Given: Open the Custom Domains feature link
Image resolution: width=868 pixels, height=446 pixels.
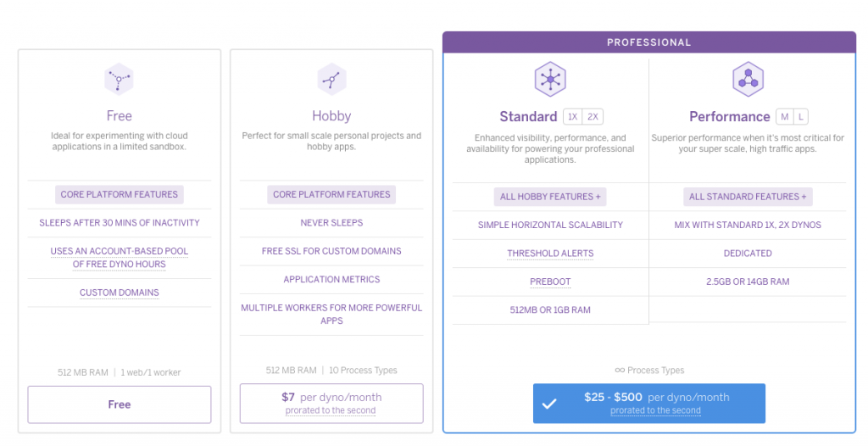Looking at the screenshot, I should 120,293.
